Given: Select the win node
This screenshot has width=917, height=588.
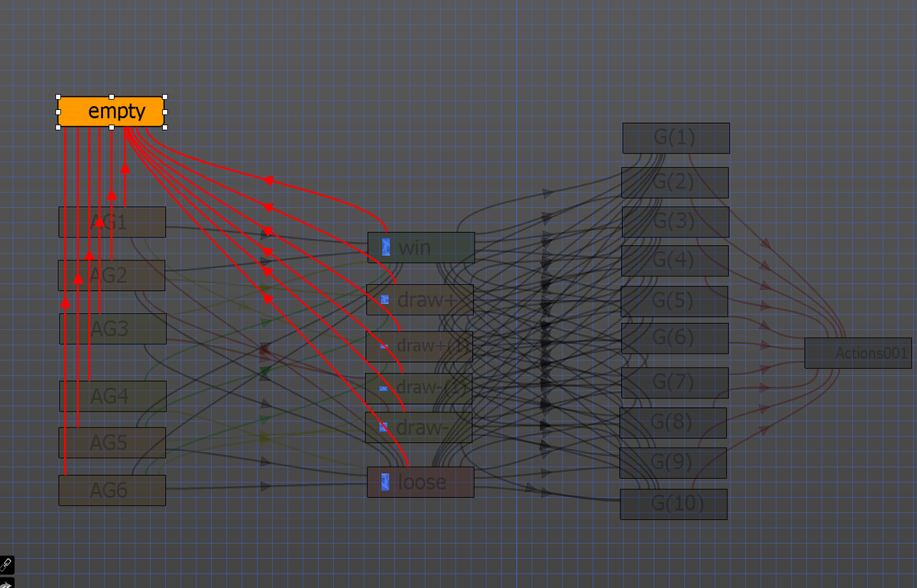Looking at the screenshot, I should 421,247.
